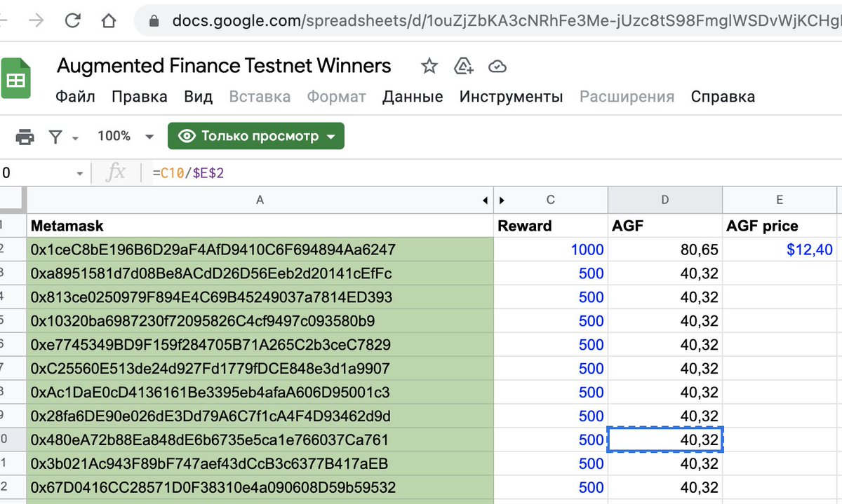Click the fx formula icon
Screen dimensions: 842x504
coord(115,172)
